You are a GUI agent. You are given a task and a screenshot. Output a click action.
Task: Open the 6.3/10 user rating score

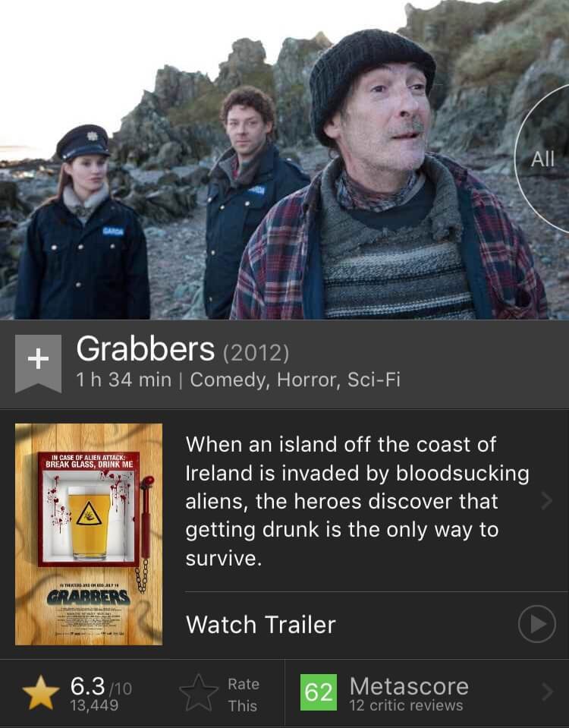[101, 685]
